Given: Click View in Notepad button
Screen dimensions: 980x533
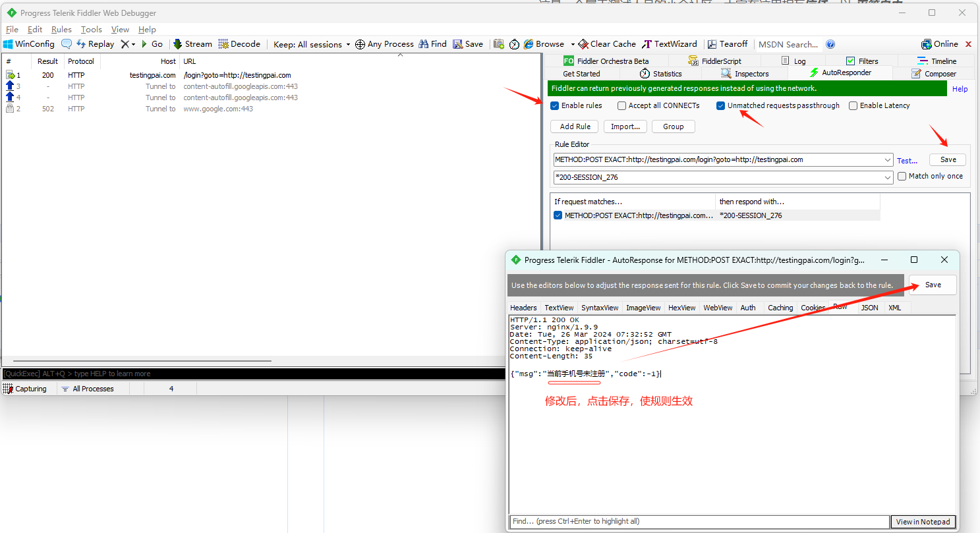Looking at the screenshot, I should click(923, 522).
